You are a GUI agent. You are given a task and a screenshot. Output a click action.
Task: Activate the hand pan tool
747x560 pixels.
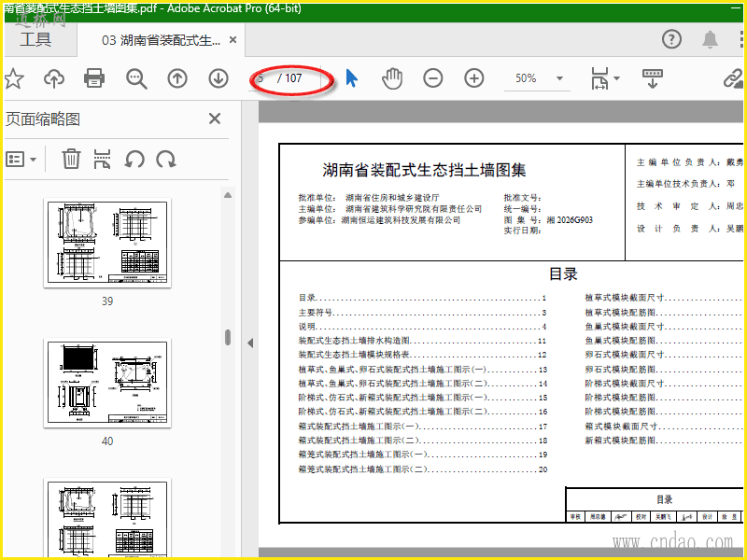pyautogui.click(x=392, y=78)
